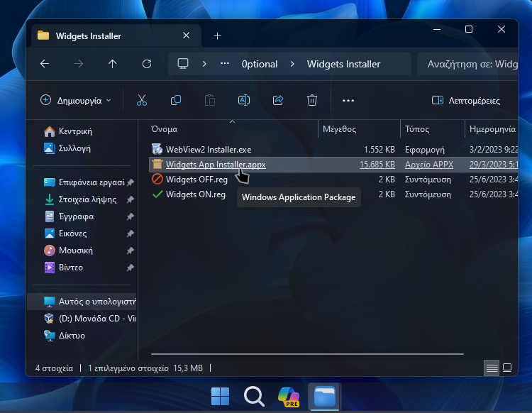Click the WebView2 Installer file icon
532x413 pixels.
(157, 149)
